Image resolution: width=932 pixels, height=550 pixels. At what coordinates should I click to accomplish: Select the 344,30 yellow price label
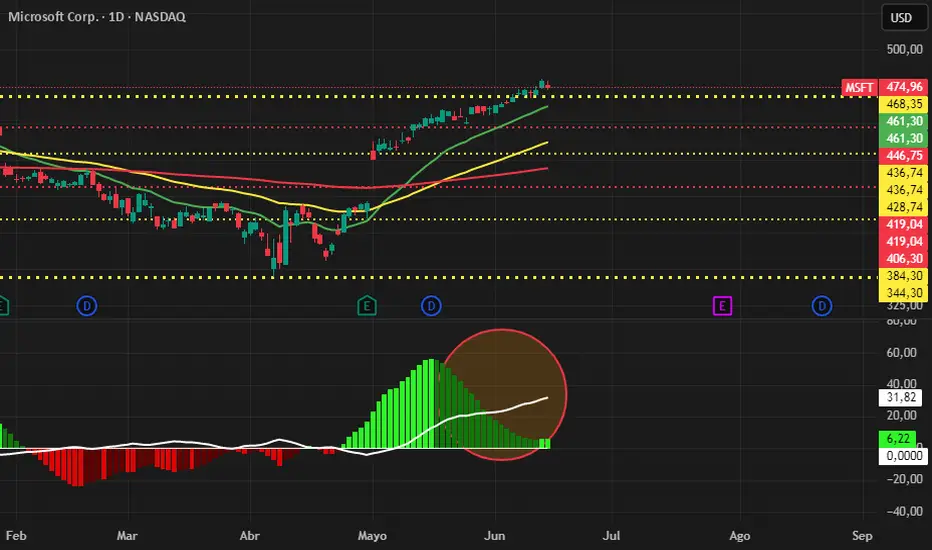[x=904, y=293]
